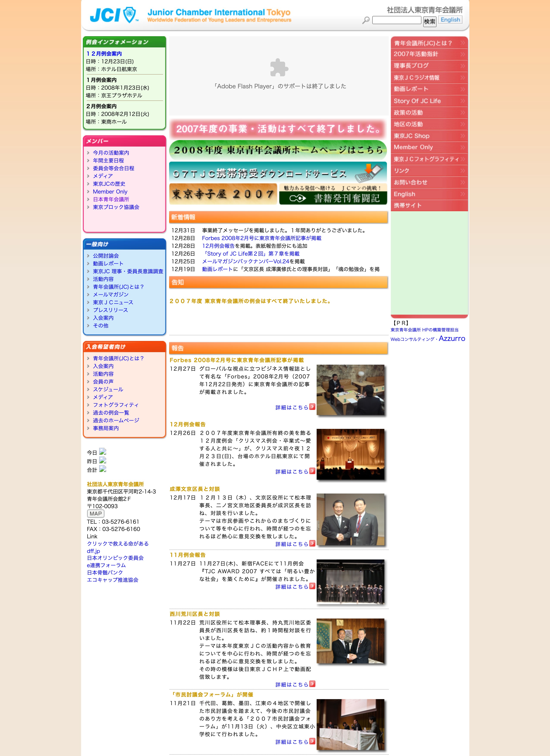Open 今月の活動案内 member link

coord(111,153)
